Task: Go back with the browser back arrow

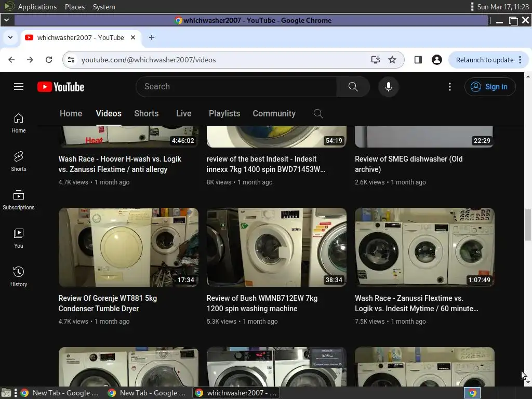Action: [11, 60]
